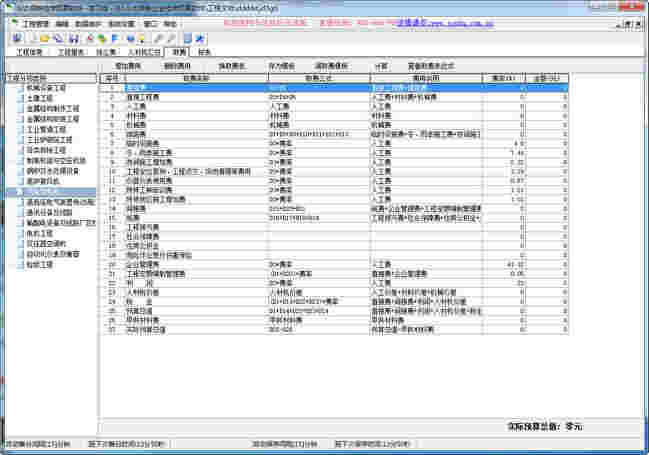649x455 pixels.
Task: Open the 帮助 menu
Action: (x=170, y=24)
